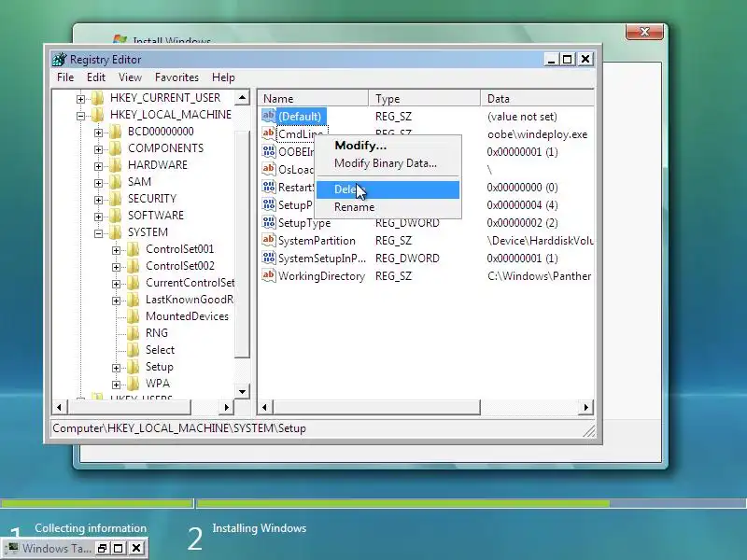
Task: Select the MountedDevices tree label
Action: click(187, 316)
